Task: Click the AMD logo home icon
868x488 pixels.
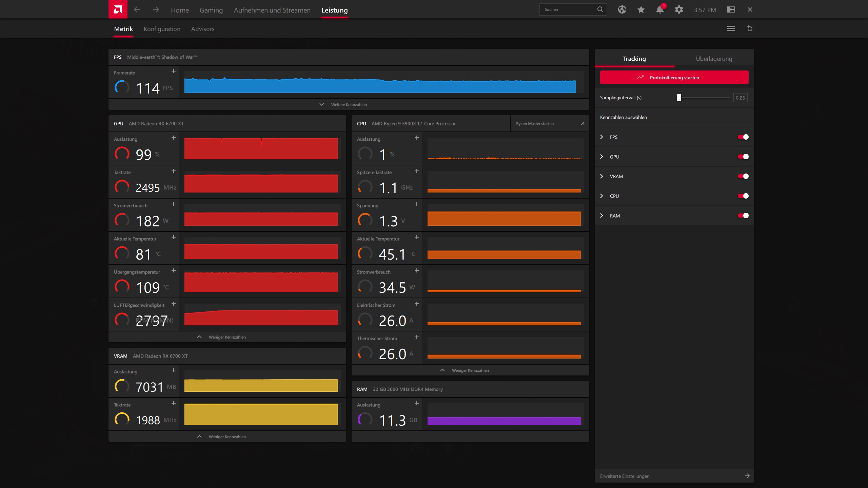Action: tap(118, 9)
